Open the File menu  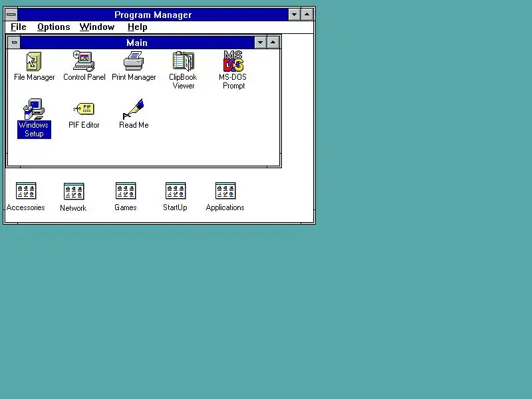click(x=19, y=27)
